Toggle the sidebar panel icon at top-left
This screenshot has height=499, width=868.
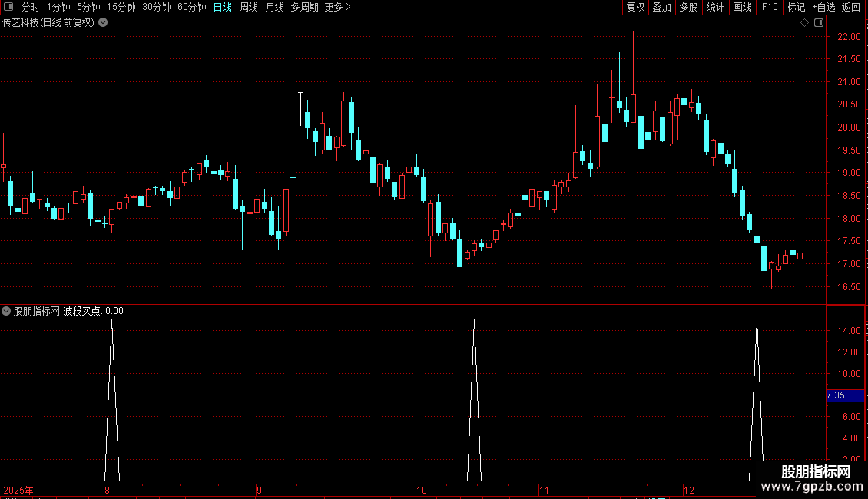point(8,7)
